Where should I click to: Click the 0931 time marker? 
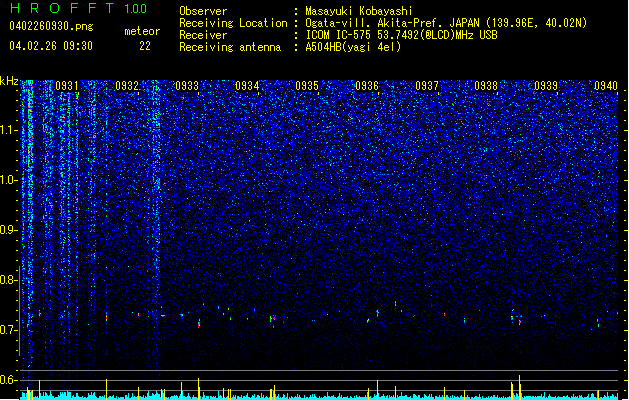pyautogui.click(x=67, y=86)
